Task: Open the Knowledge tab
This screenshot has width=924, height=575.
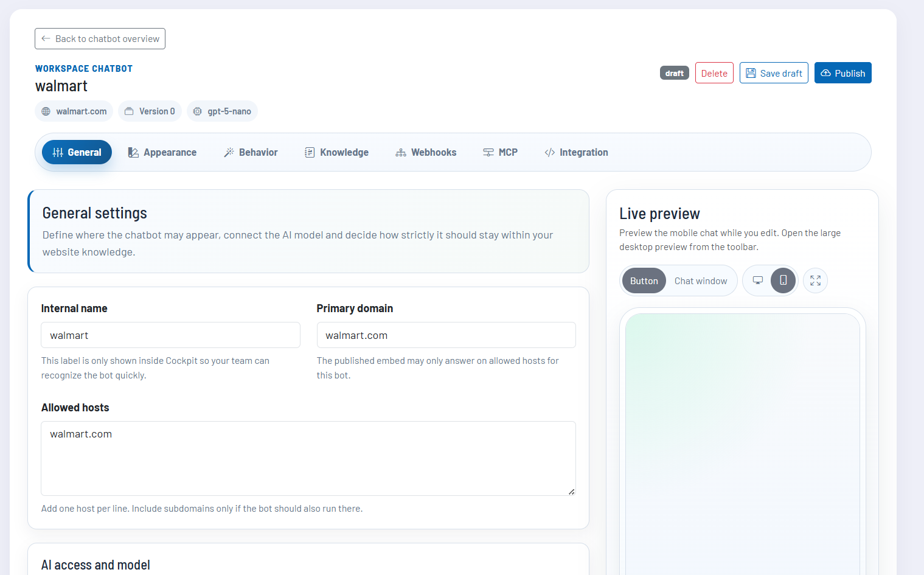Action: (x=336, y=152)
